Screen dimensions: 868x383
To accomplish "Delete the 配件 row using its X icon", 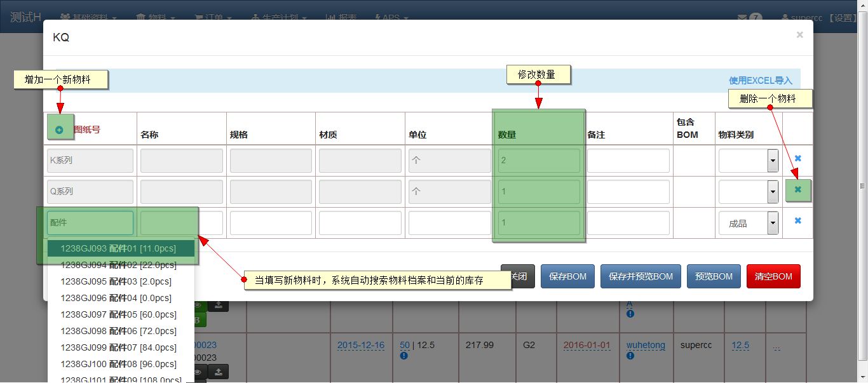I will [797, 220].
